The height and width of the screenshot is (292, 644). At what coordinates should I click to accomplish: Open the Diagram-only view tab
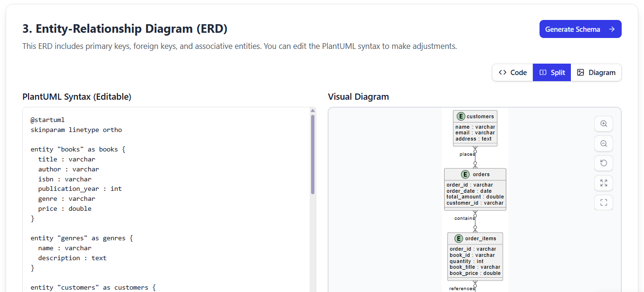(x=596, y=73)
